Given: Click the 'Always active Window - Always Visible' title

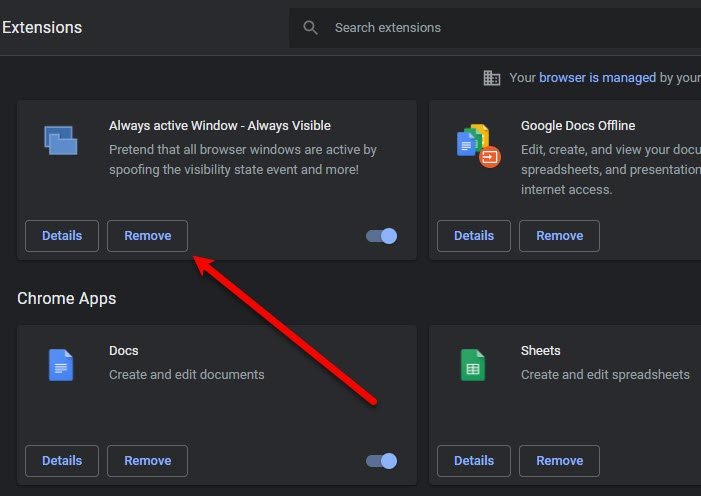Looking at the screenshot, I should (220, 126).
